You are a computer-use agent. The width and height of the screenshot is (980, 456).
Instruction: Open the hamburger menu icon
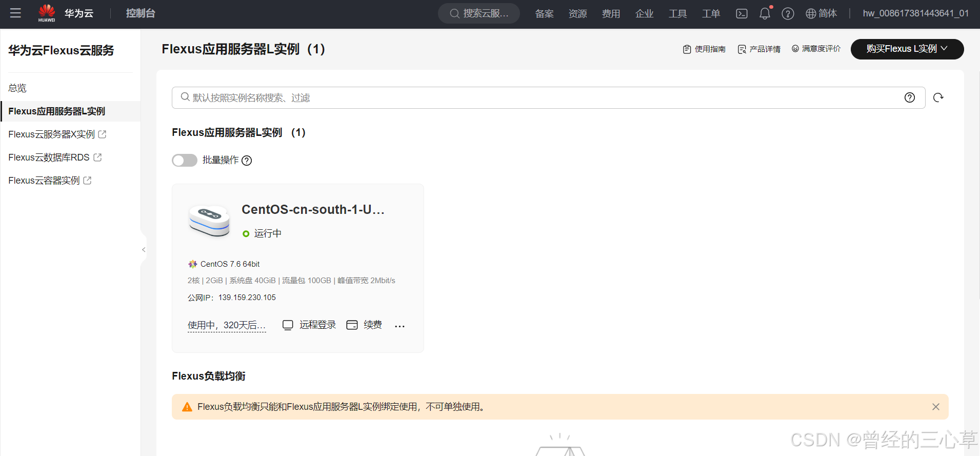click(x=15, y=13)
